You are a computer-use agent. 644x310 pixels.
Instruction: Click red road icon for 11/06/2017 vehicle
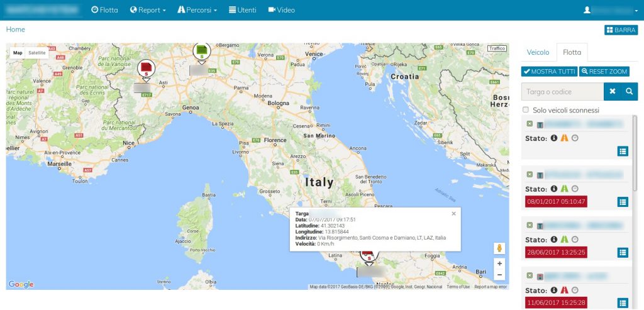coord(564,290)
